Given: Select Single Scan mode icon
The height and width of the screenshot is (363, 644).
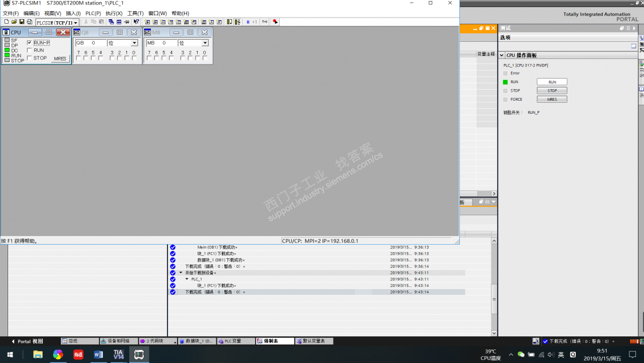Looking at the screenshot, I should pos(229,22).
